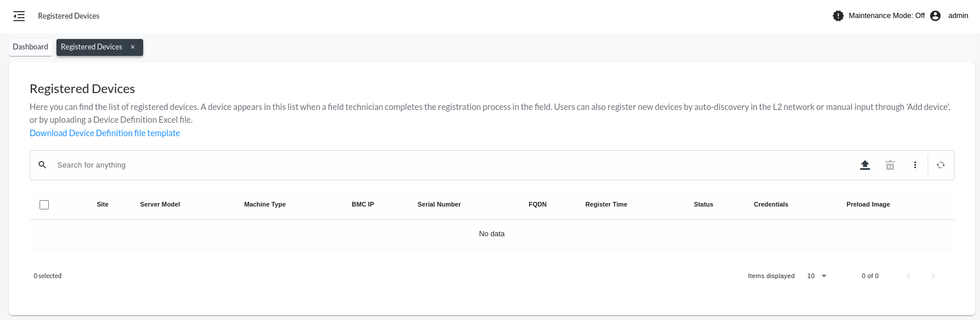
Task: Click the upload device file icon
Action: click(x=865, y=165)
